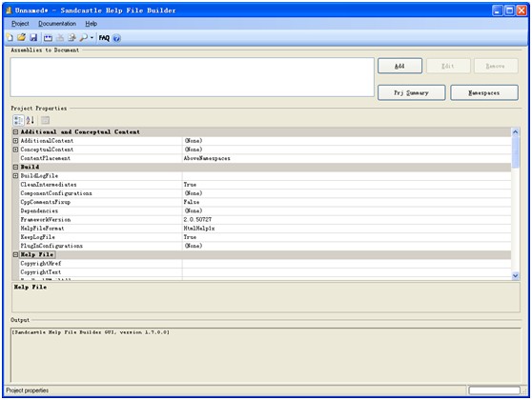The image size is (532, 400).
Task: Click inside the Output text area
Action: click(x=266, y=355)
